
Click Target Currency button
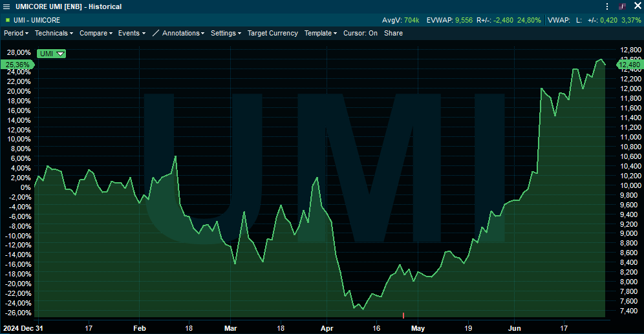273,33
